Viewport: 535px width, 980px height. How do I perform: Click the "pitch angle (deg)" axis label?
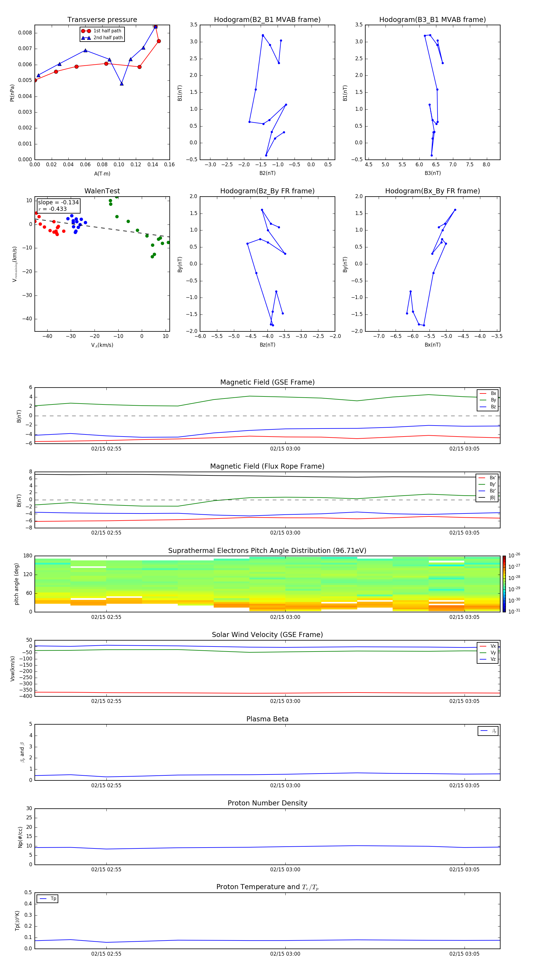pos(16,584)
